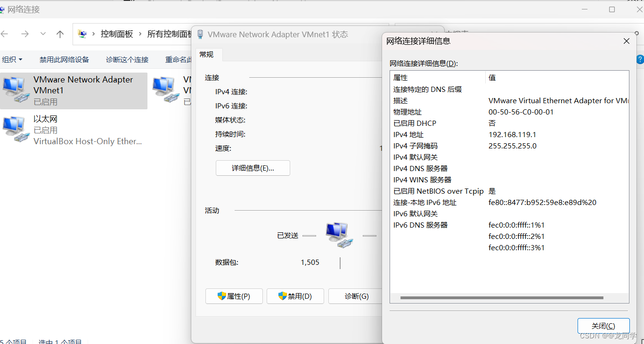
Task: Select DNS entry fec0:0:0:ffff::2%1
Action: (516, 237)
